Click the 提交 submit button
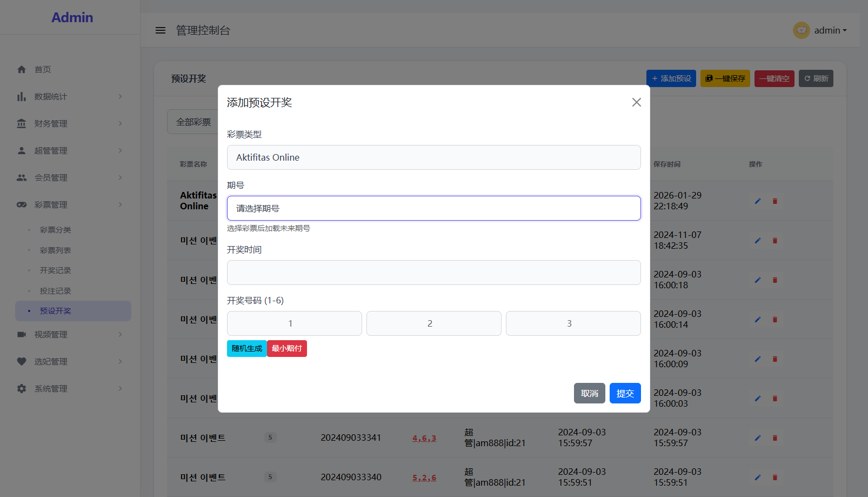This screenshot has height=497, width=868. 625,393
